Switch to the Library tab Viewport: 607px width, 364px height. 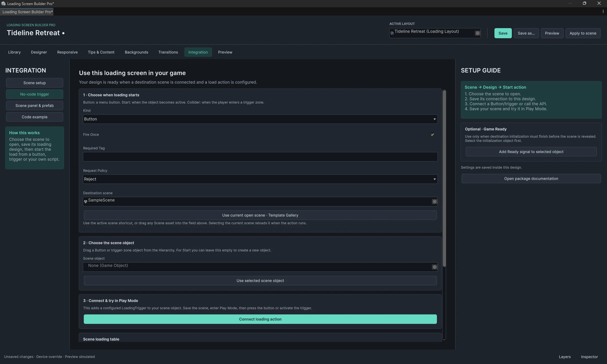pos(14,52)
